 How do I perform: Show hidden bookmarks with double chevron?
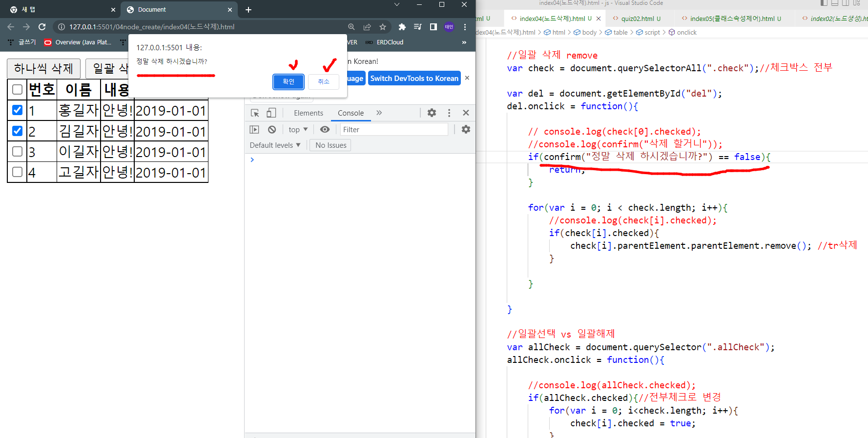[x=464, y=42]
